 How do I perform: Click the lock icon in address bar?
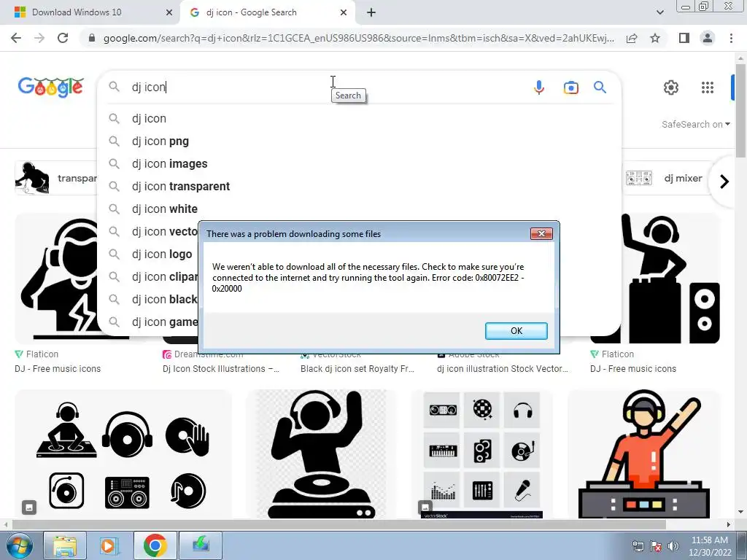(x=92, y=38)
